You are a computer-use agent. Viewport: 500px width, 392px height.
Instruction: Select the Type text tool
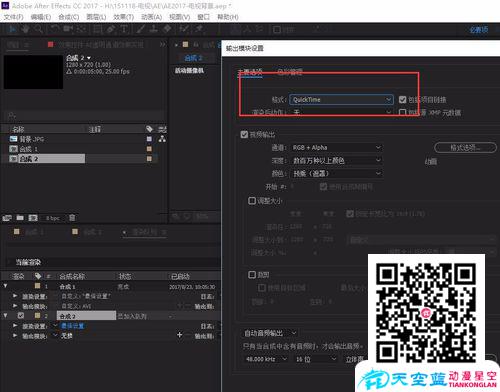coord(124,29)
